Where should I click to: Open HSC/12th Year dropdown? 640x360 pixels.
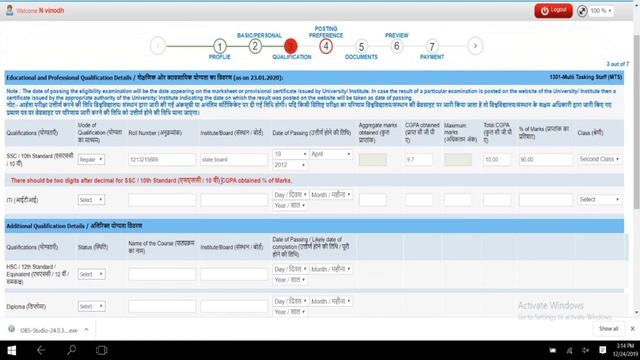coord(290,280)
